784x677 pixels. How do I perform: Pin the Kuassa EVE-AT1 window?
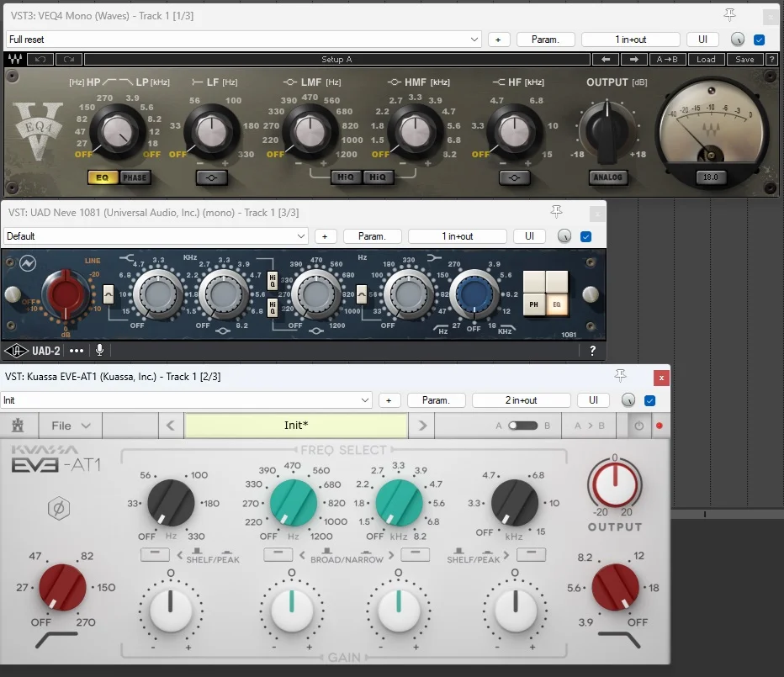coord(621,375)
